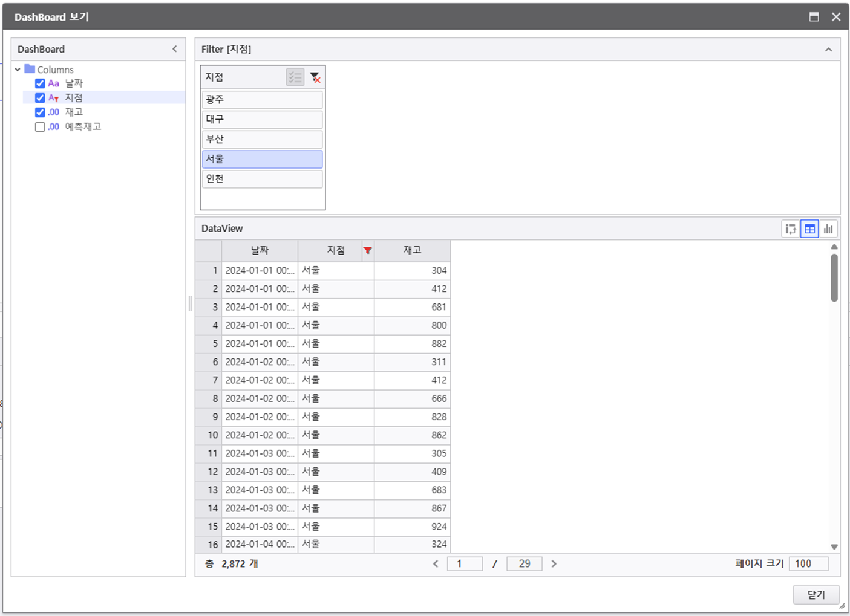
Task: Click the DataView vertical scrollbar thumb
Action: coord(834,278)
